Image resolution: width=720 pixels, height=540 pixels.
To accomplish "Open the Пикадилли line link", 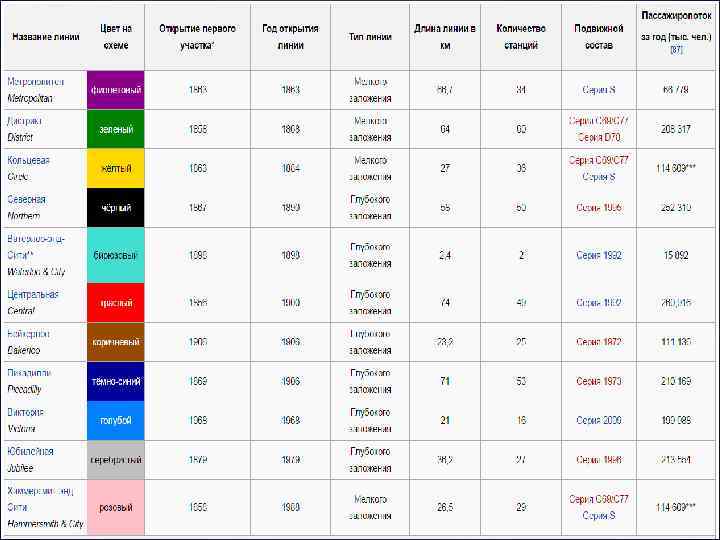I will point(29,373).
